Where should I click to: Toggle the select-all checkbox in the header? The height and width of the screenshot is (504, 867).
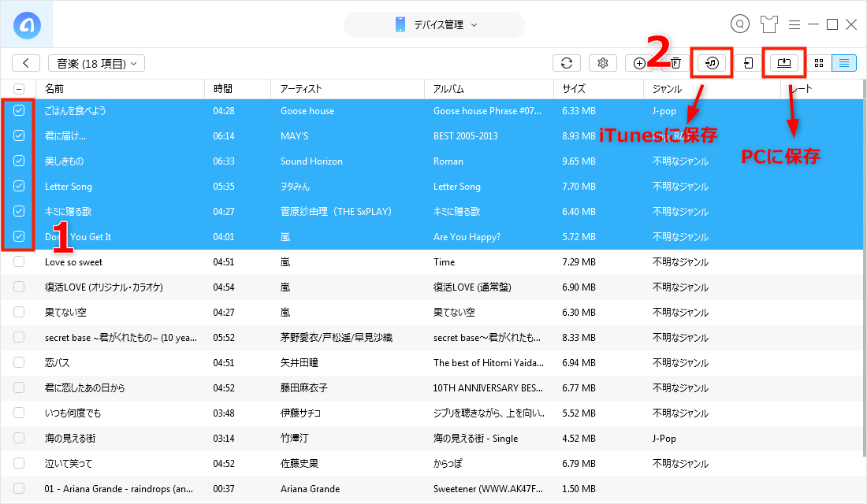19,88
